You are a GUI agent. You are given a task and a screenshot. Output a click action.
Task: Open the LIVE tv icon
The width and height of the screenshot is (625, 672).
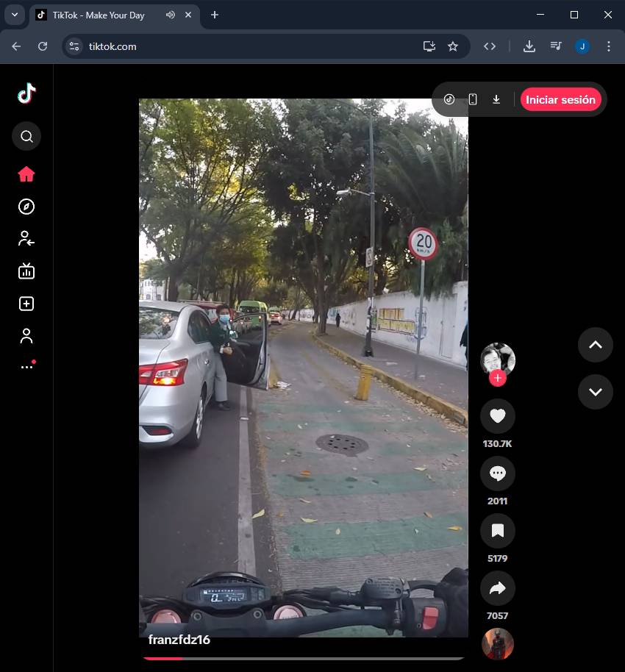coord(26,271)
